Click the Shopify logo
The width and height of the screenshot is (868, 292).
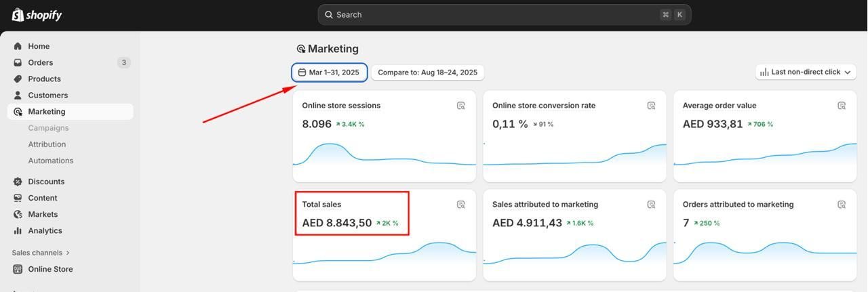point(37,15)
